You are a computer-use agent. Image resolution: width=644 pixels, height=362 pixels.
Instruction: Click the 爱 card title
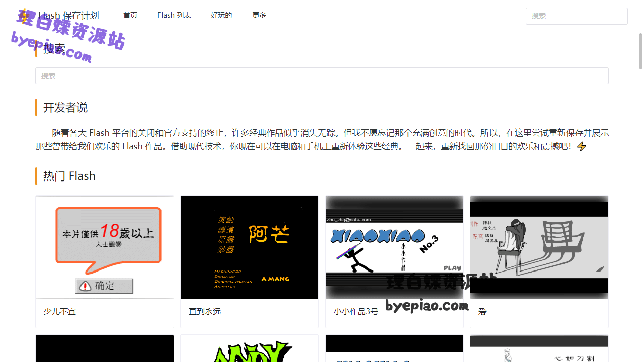(x=482, y=312)
